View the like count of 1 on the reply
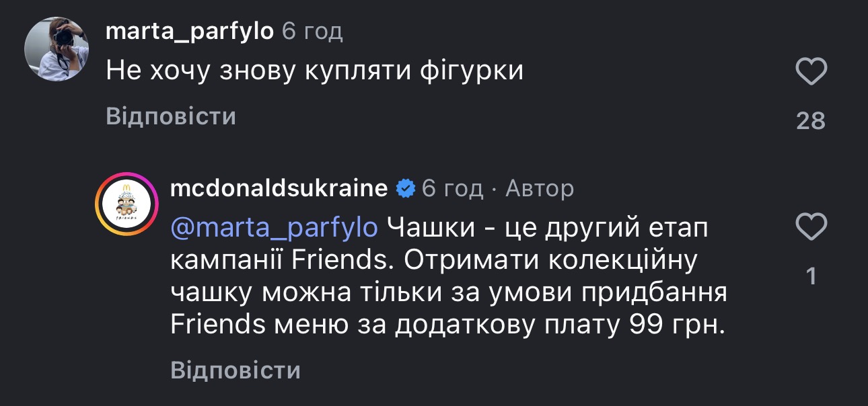The width and height of the screenshot is (868, 406). (811, 276)
